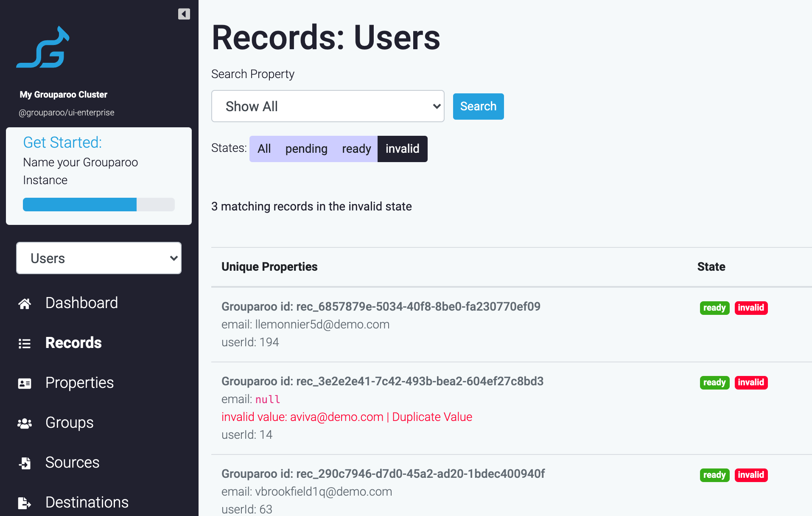Filter records by pending state
812x516 pixels.
coord(306,149)
